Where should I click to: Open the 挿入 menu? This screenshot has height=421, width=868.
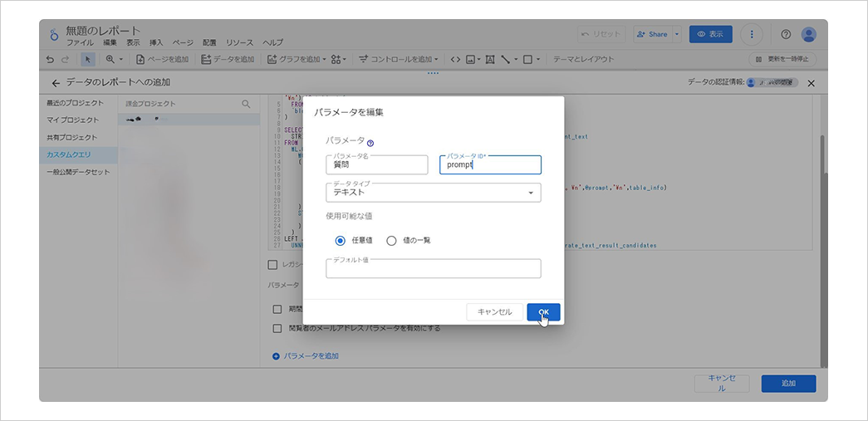click(x=156, y=42)
